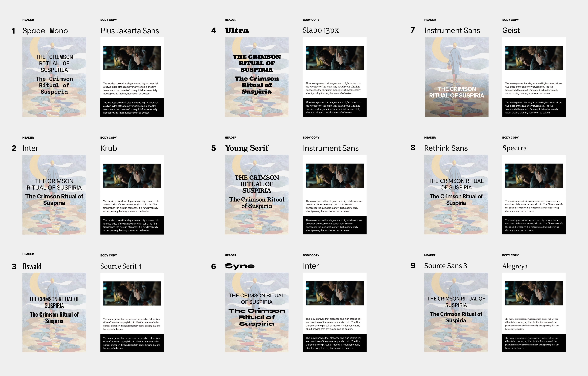Viewport: 588px width, 376px height.
Task: Select the Spectral font name
Action: (516, 148)
